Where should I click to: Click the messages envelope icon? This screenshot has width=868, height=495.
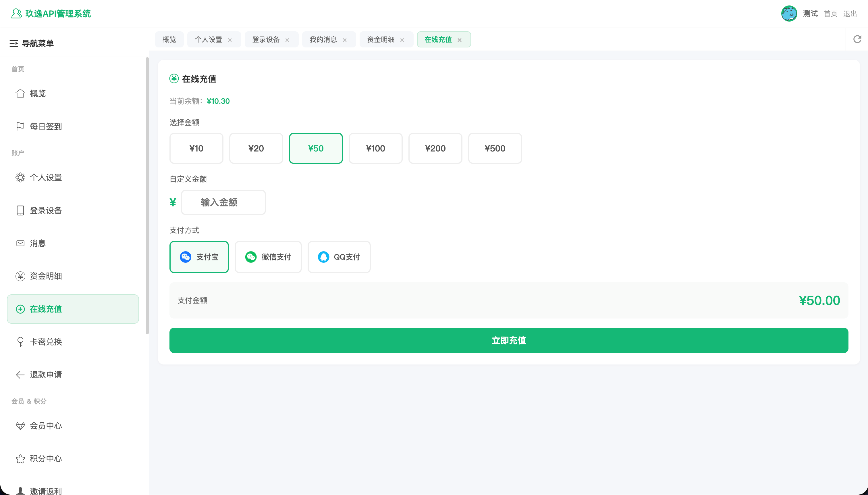click(x=20, y=243)
